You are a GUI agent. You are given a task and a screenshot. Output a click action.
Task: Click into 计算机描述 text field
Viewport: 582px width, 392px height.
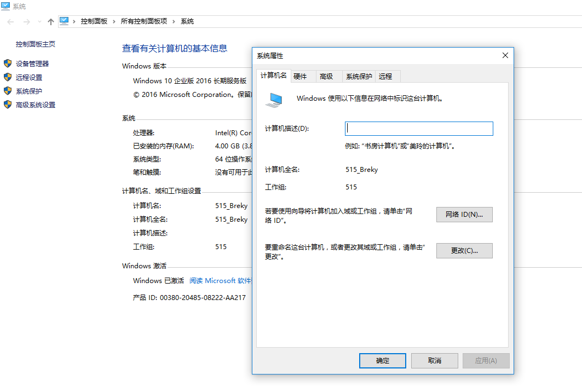pyautogui.click(x=419, y=129)
